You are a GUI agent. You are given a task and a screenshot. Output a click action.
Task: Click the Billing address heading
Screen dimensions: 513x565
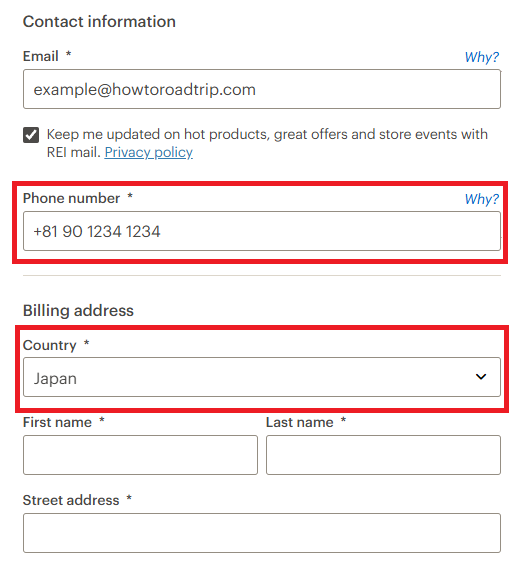78,311
